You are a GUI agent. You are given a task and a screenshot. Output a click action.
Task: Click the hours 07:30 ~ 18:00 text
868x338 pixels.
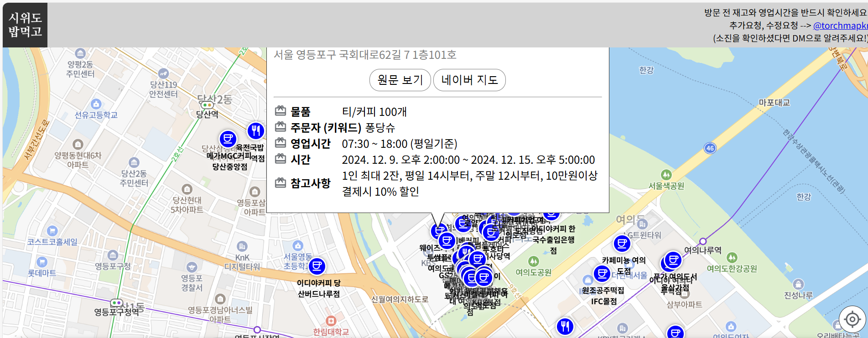400,144
